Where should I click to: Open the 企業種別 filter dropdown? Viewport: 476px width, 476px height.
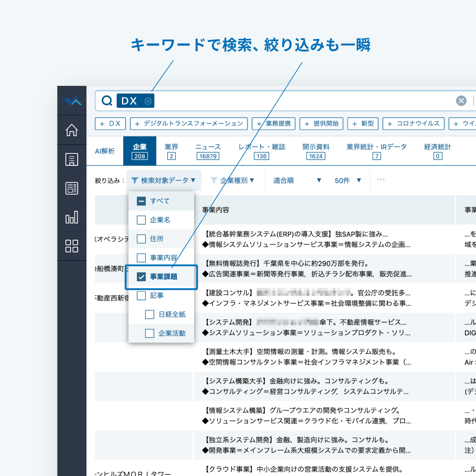232,180
